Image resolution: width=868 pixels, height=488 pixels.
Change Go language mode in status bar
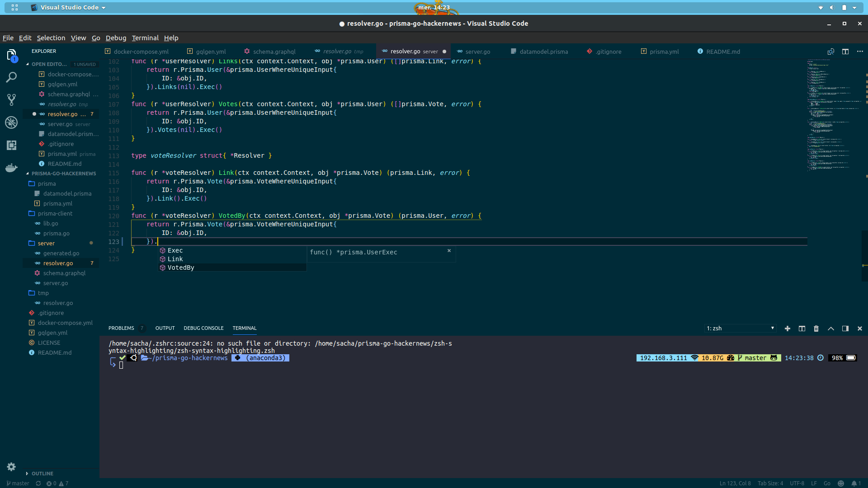pyautogui.click(x=827, y=483)
